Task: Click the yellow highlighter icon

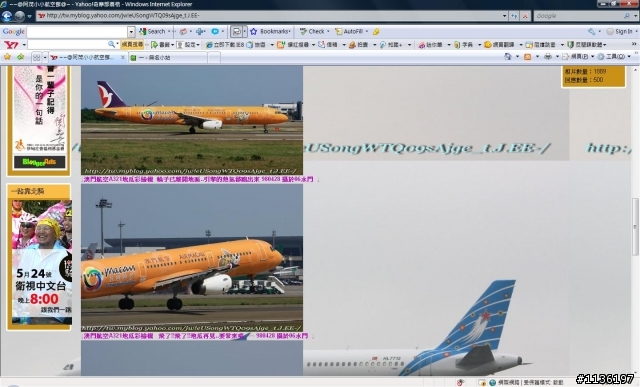Action: coord(376,31)
